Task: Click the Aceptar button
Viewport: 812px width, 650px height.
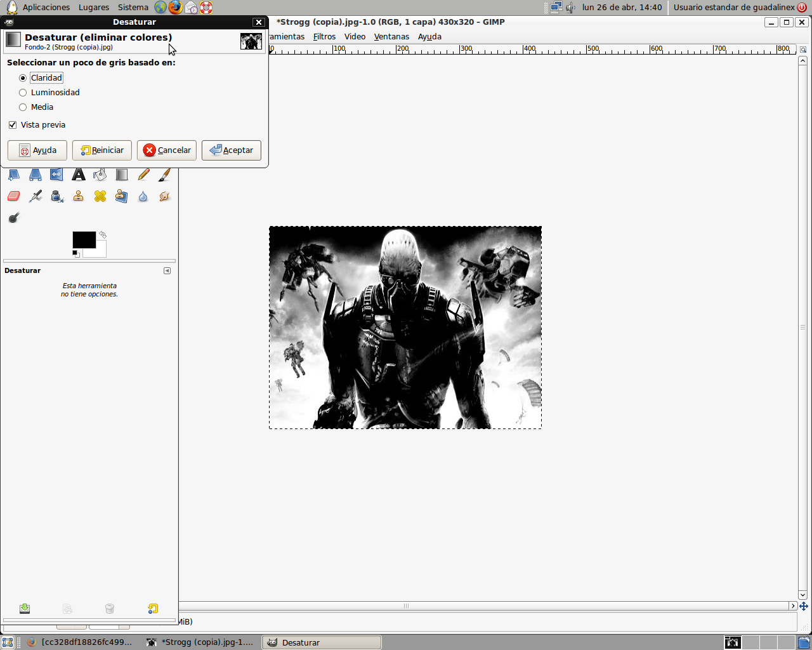Action: (232, 150)
